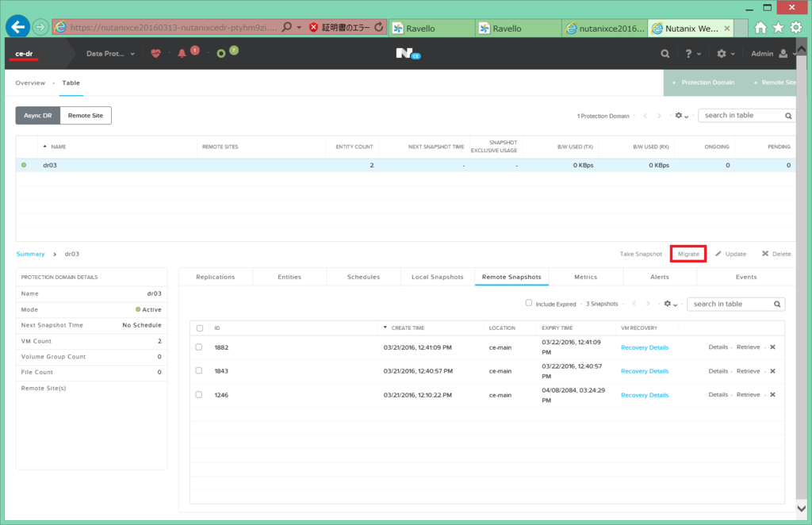Image resolution: width=812 pixels, height=525 pixels.
Task: Click the browser forward arrow
Action: (x=40, y=27)
